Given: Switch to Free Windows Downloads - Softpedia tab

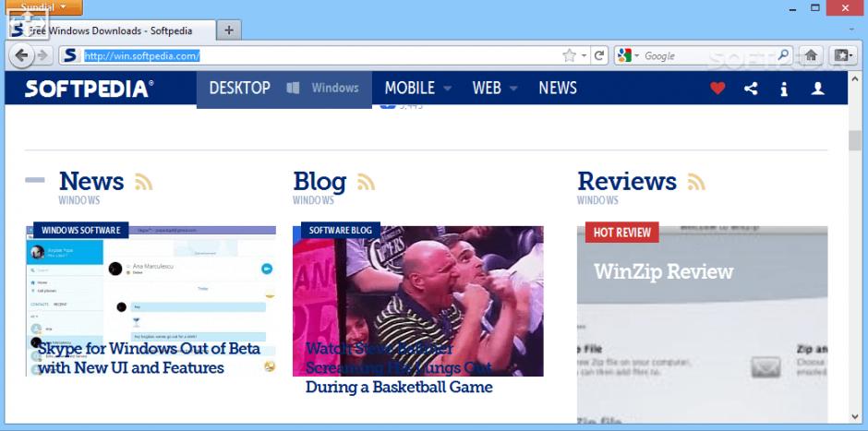Looking at the screenshot, I should [111, 30].
